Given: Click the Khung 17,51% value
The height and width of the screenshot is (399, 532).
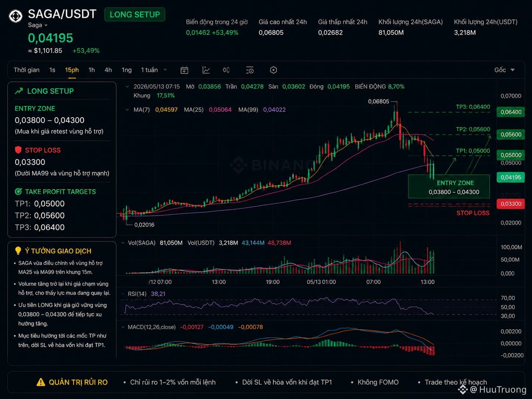Looking at the screenshot, I should tap(166, 96).
